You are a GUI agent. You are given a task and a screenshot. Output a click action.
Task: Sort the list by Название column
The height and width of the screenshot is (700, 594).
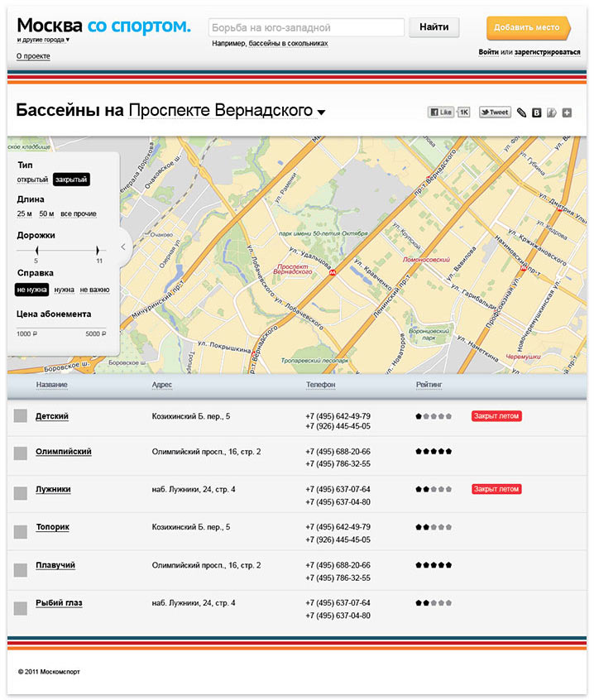pos(52,385)
